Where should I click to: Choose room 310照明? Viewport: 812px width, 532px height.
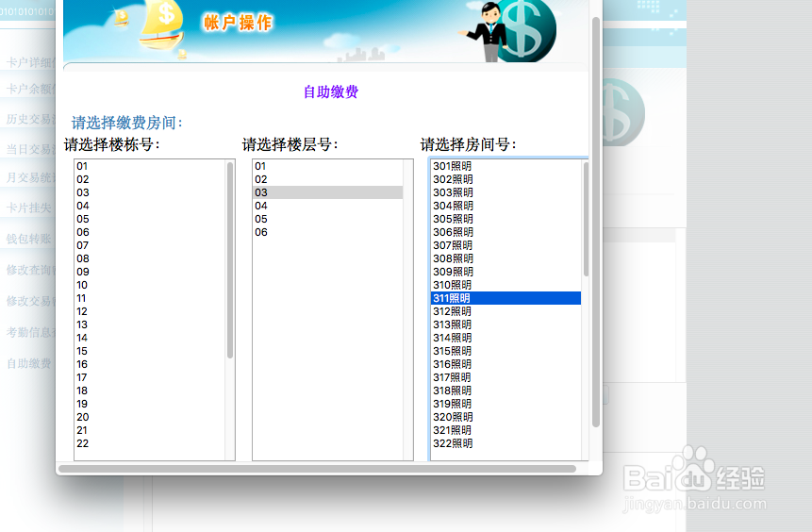pyautogui.click(x=505, y=285)
